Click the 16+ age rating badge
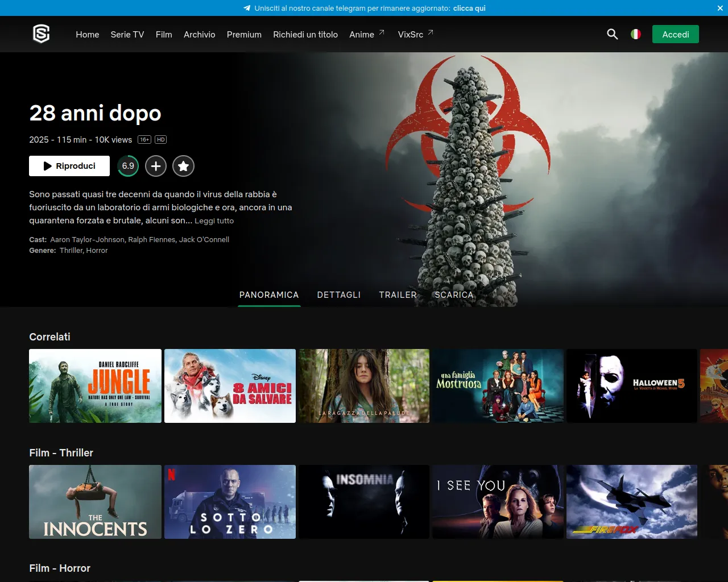 coord(144,140)
